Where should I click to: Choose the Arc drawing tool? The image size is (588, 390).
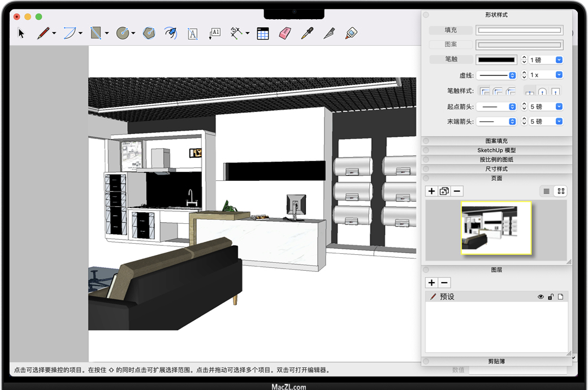(x=70, y=33)
